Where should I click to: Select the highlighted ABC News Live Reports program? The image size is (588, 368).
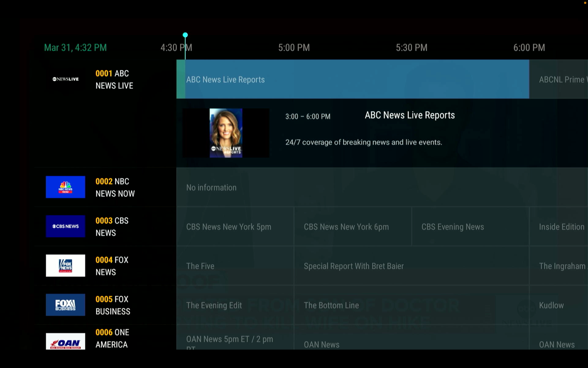pos(353,79)
